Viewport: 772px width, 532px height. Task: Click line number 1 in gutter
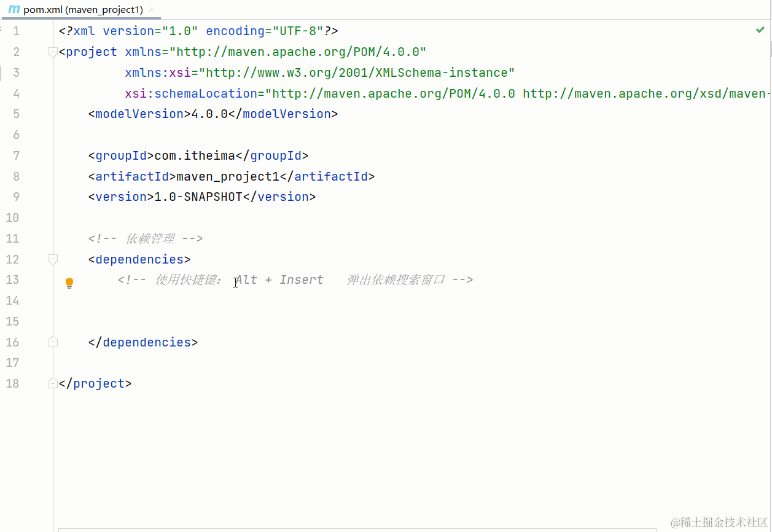point(16,31)
